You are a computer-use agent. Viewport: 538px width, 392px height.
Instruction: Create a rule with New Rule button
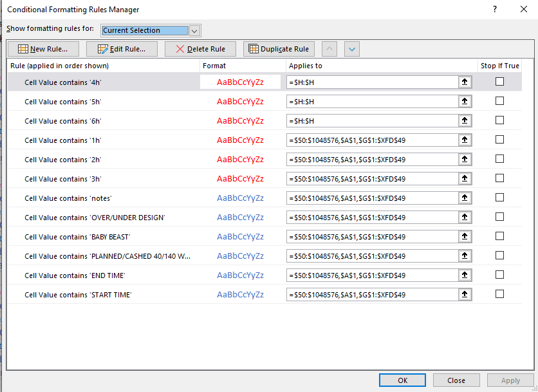click(x=43, y=49)
